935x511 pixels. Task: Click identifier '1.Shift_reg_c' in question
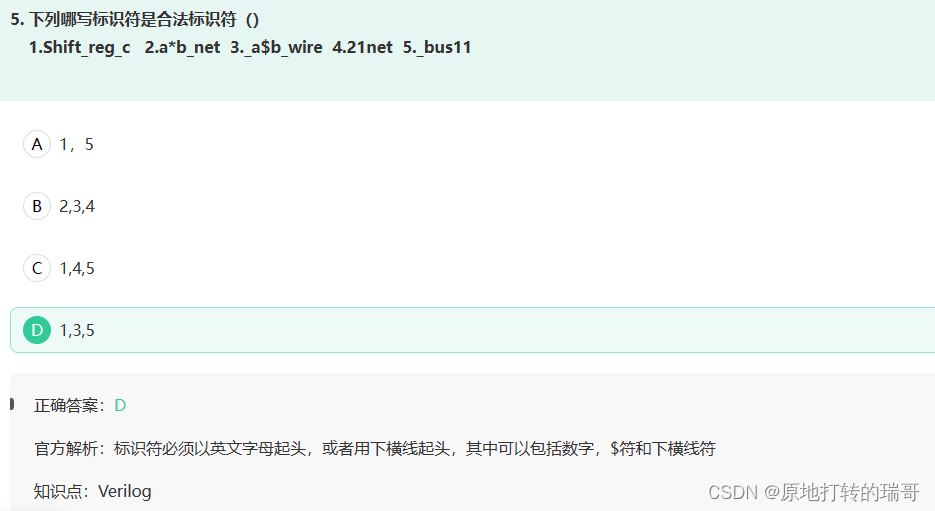[x=79, y=48]
